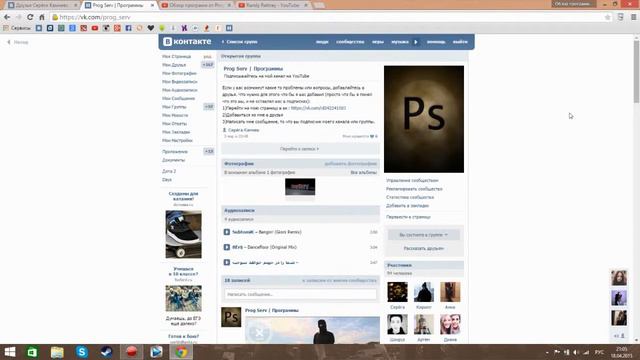This screenshot has width=640, height=360.
Task: Click 'добавить фотографии' link
Action: click(x=350, y=164)
